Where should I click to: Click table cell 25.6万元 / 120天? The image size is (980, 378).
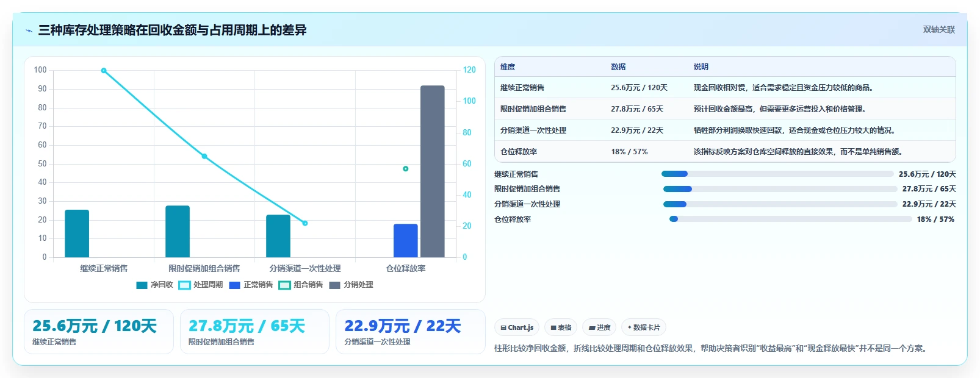[x=639, y=88]
